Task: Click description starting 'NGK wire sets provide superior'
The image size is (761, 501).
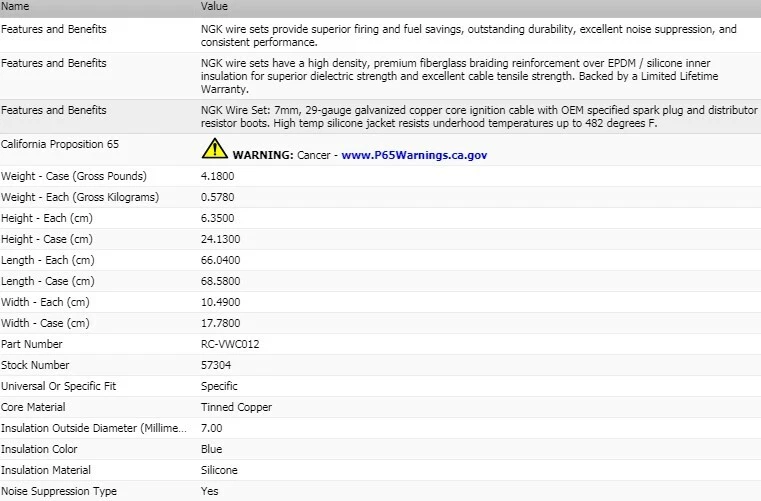Action: coord(469,35)
